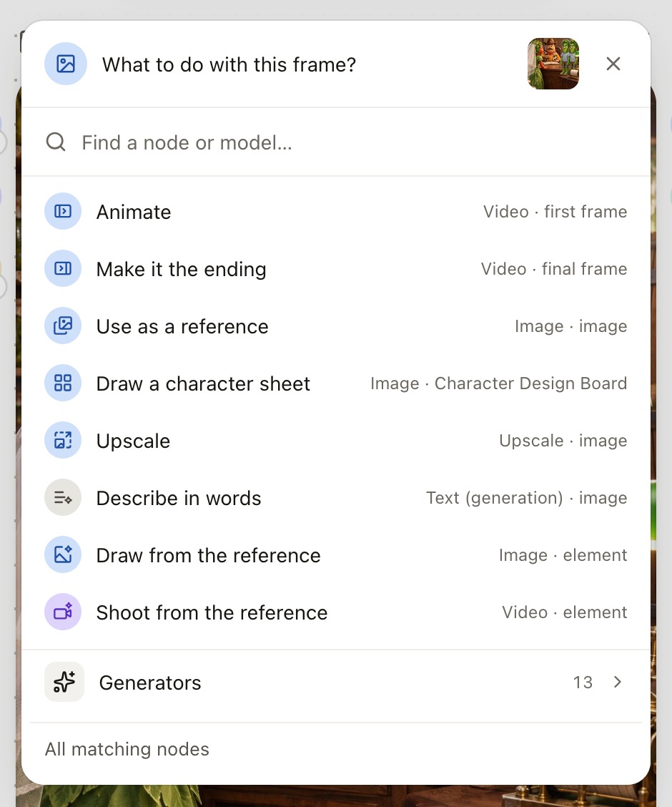Image resolution: width=672 pixels, height=807 pixels.
Task: Click the Upscale icon
Action: [63, 441]
